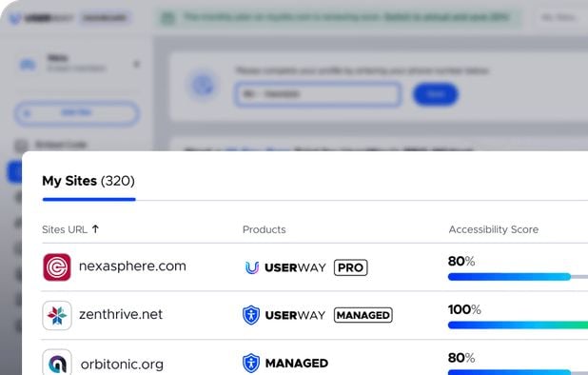588x375 pixels.
Task: Open the nexasphere.com link
Action: (x=132, y=266)
